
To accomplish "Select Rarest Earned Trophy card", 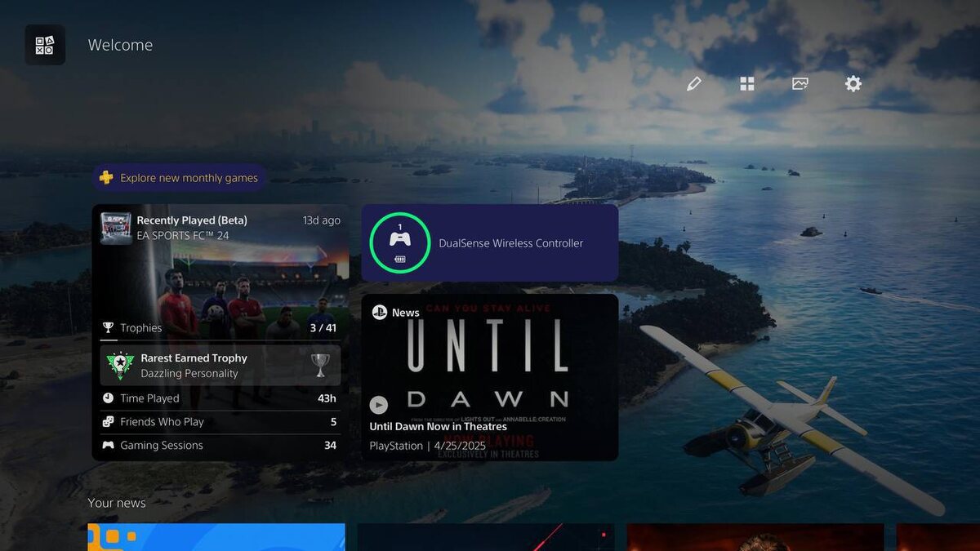I will pos(220,366).
